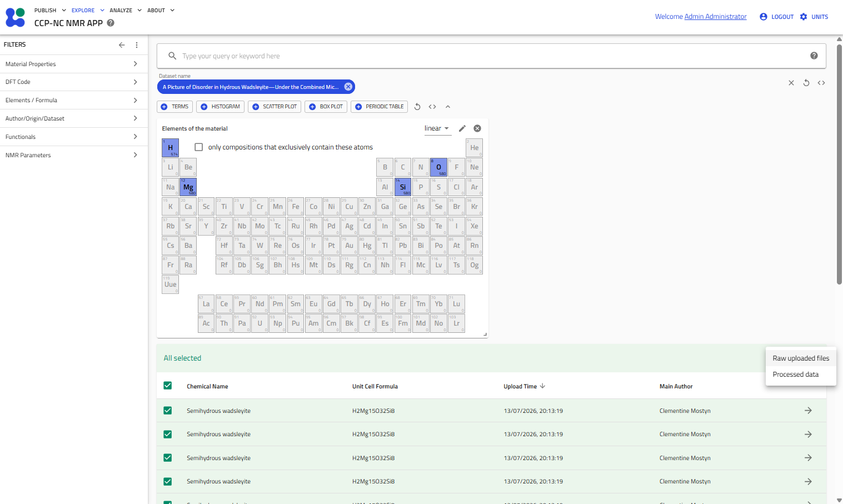Image resolution: width=843 pixels, height=504 pixels.
Task: Expand the Elements / Formula filter
Action: point(74,100)
